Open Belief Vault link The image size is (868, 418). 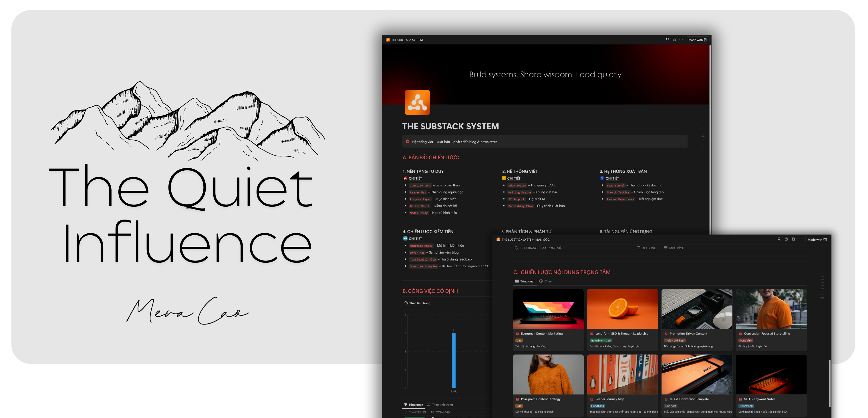pos(420,206)
